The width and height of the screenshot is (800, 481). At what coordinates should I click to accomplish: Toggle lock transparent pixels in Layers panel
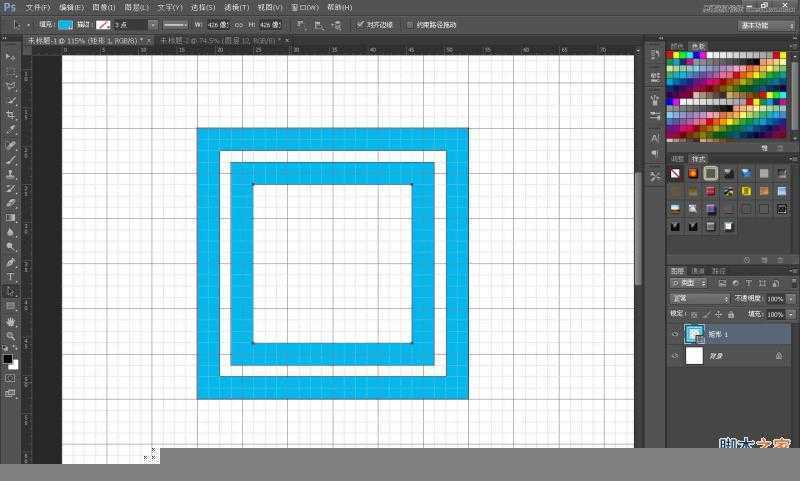(x=694, y=315)
